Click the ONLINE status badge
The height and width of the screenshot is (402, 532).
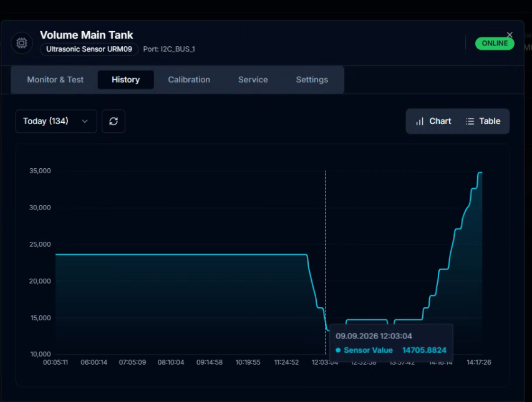pyautogui.click(x=495, y=44)
